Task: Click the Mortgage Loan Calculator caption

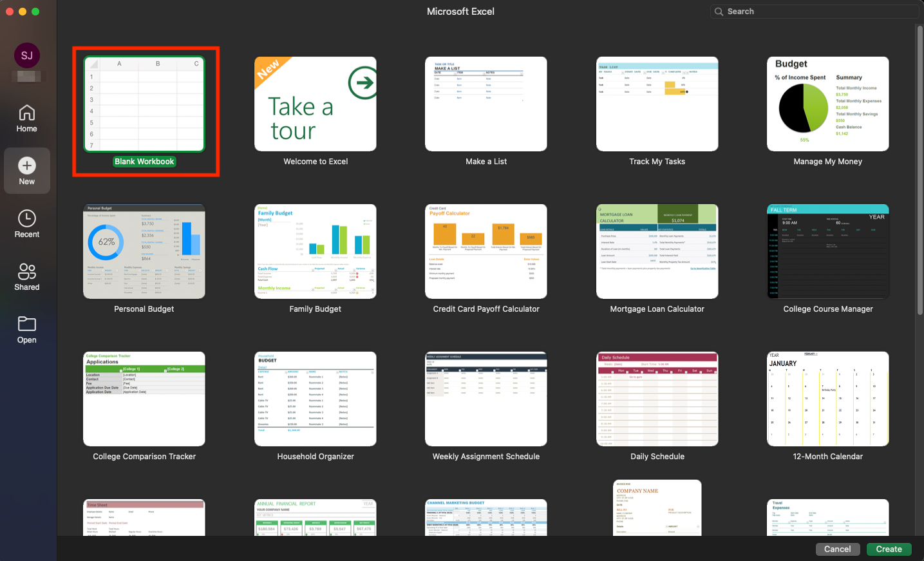Action: click(657, 309)
